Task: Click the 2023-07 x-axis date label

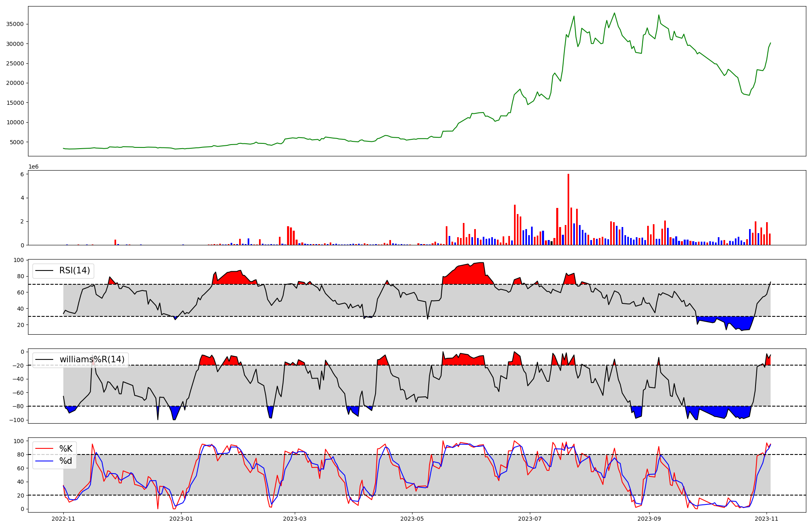Action: (x=529, y=519)
